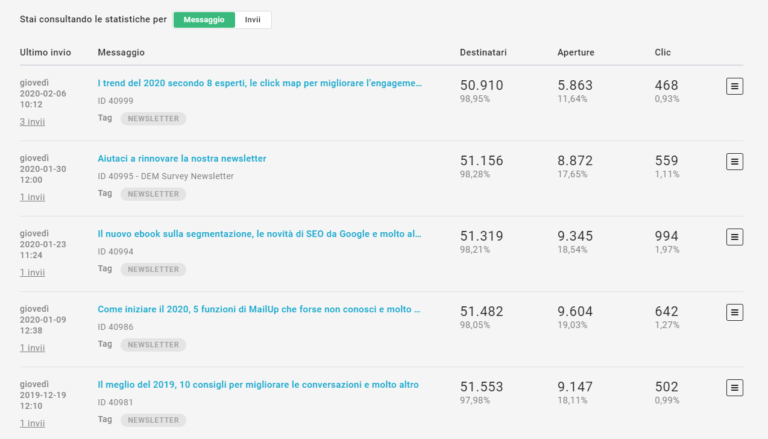Open 'Il meglio del 2019' message link
Screen dimensions: 768x439
[258, 384]
